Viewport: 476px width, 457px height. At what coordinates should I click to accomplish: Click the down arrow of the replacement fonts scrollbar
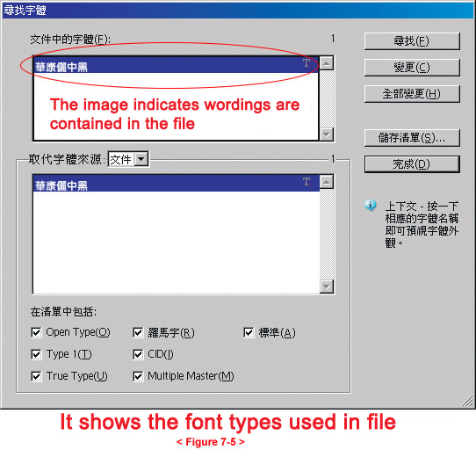pyautogui.click(x=327, y=287)
